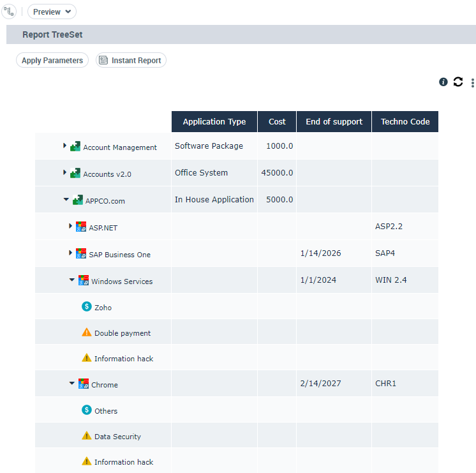Click the info icon above the table
The image size is (476, 473).
point(443,82)
